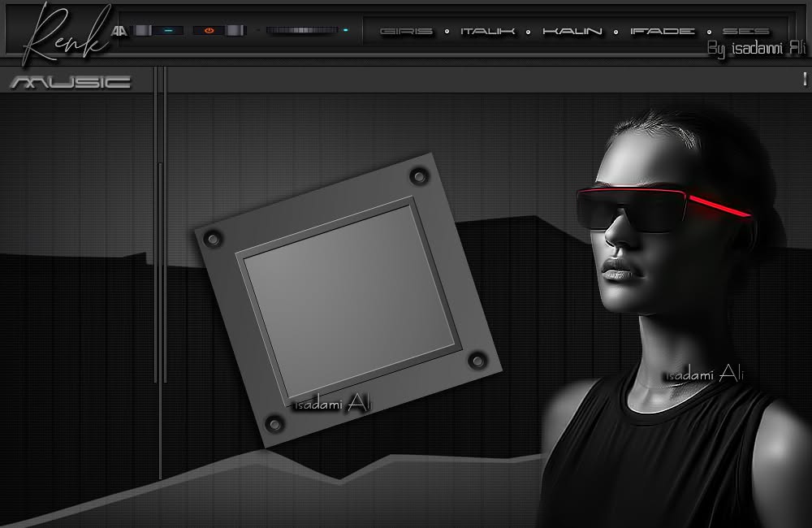Click the orange power icon

(x=209, y=31)
